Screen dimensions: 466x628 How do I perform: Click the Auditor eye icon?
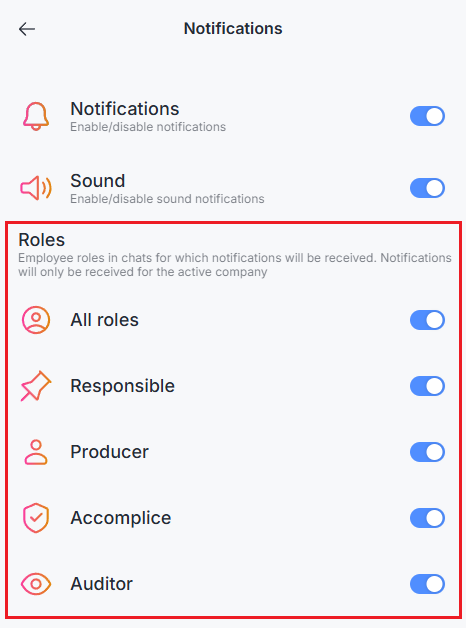(36, 584)
